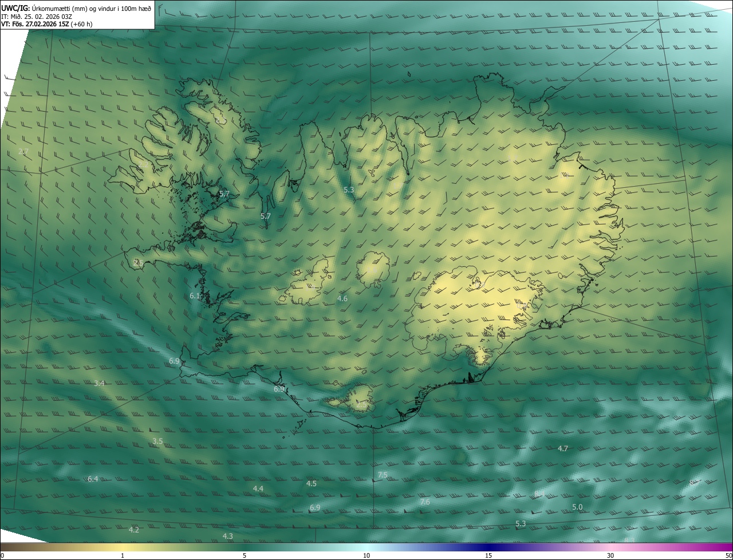Click the 1 tick on the colour scale
The width and height of the screenshot is (733, 560).
(x=123, y=555)
